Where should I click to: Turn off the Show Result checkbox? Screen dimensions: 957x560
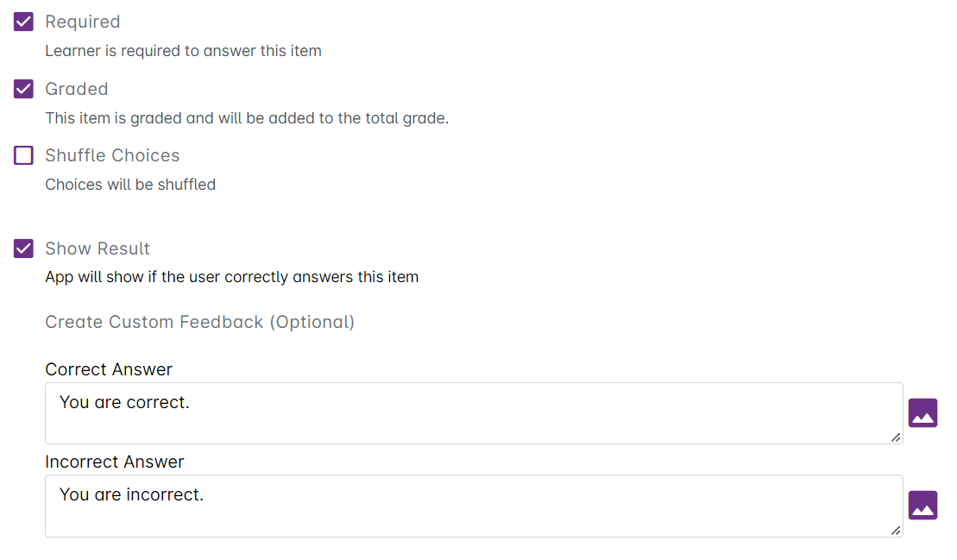(x=23, y=249)
